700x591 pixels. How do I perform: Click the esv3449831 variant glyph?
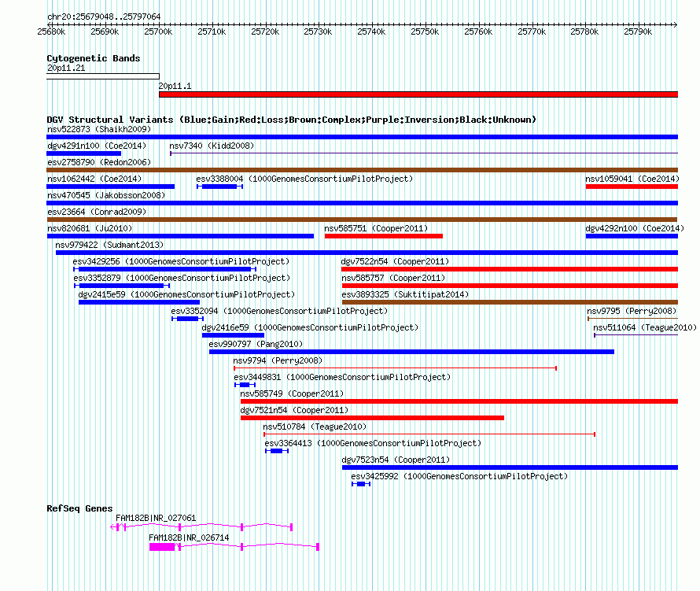click(245, 385)
